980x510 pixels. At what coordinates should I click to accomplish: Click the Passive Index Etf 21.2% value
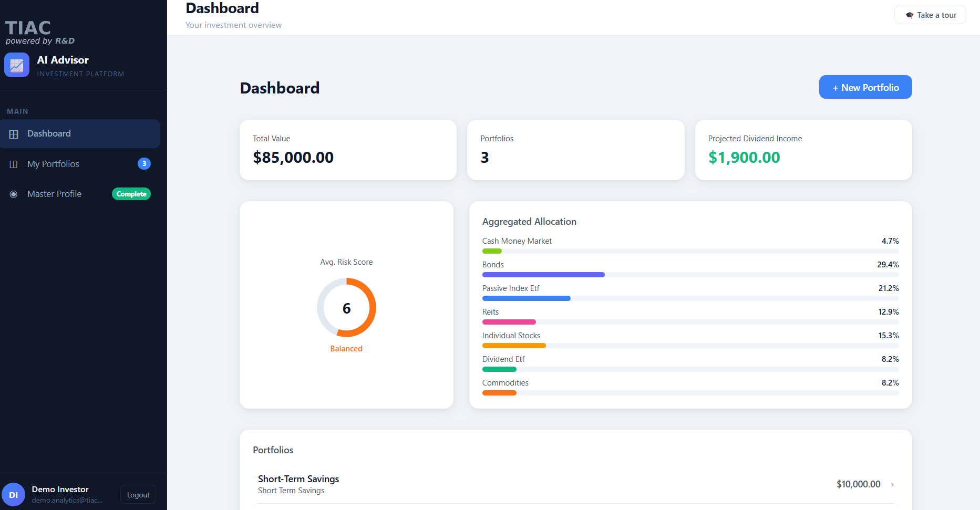click(x=889, y=288)
